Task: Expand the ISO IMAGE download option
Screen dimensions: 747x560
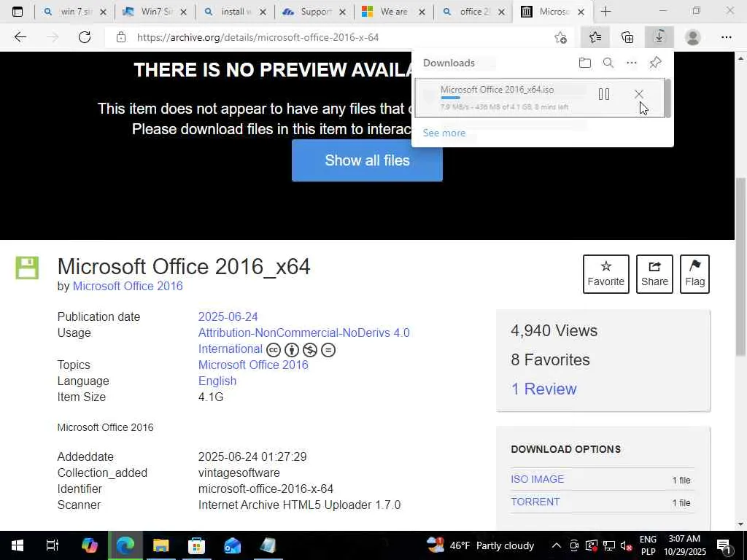Action: [538, 479]
